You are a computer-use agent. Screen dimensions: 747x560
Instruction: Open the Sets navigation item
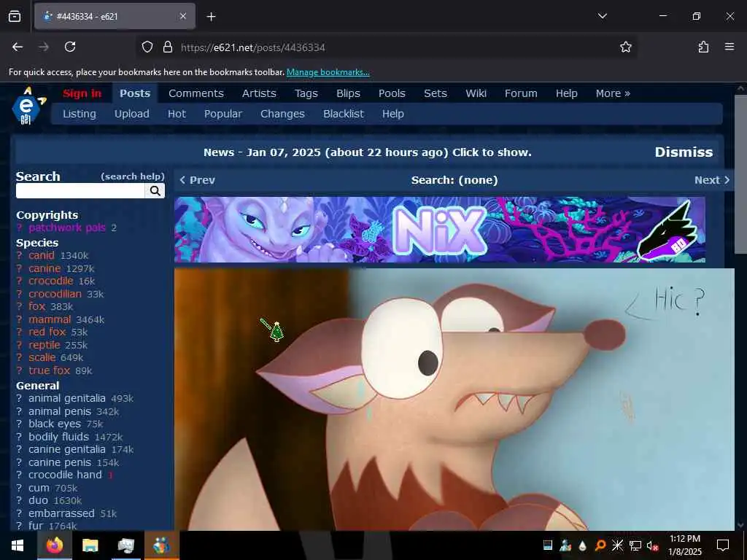(x=435, y=93)
